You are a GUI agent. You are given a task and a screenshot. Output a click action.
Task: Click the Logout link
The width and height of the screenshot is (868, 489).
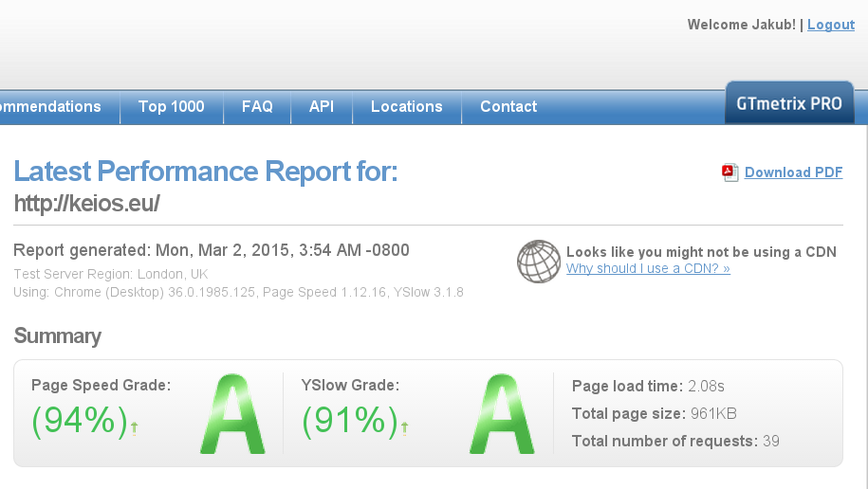tap(831, 25)
